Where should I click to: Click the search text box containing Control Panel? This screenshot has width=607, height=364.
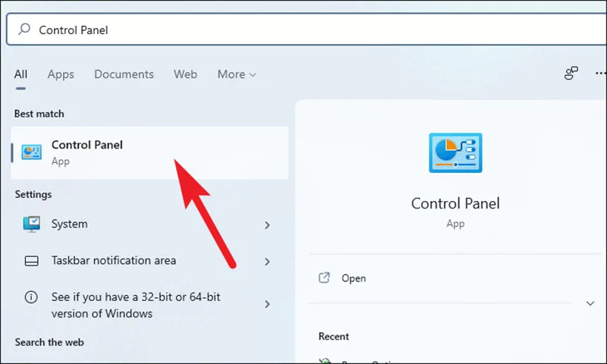coord(307,30)
